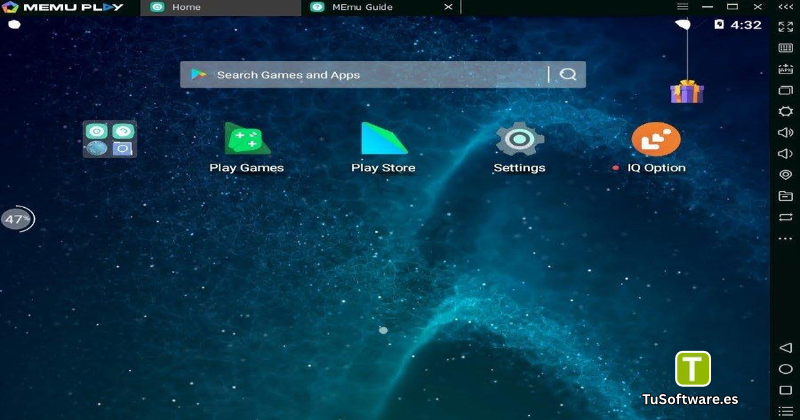Raise volume with upper speaker icon
The height and width of the screenshot is (420, 800).
786,133
